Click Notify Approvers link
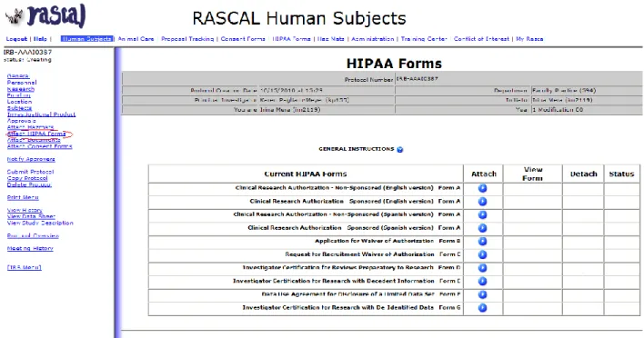 pyautogui.click(x=31, y=159)
